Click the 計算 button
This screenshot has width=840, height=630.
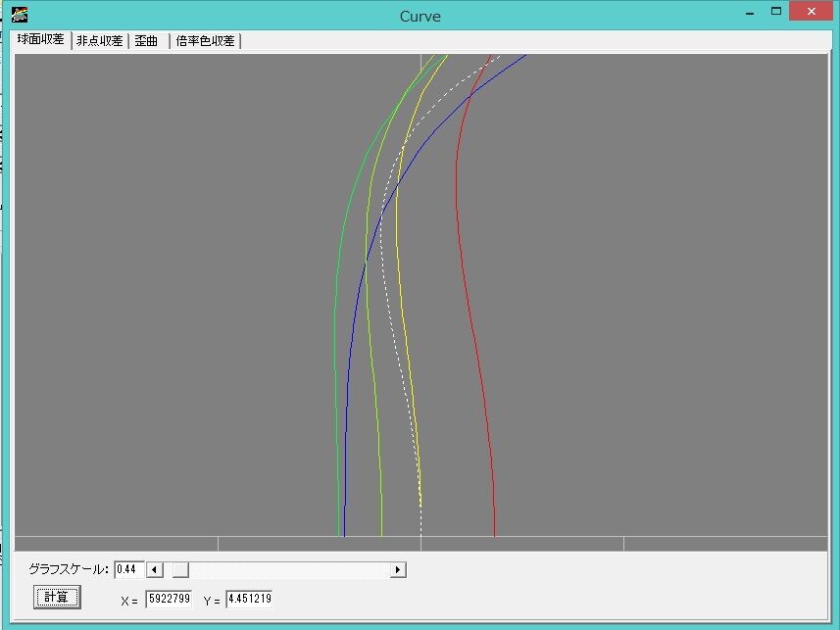pyautogui.click(x=57, y=597)
